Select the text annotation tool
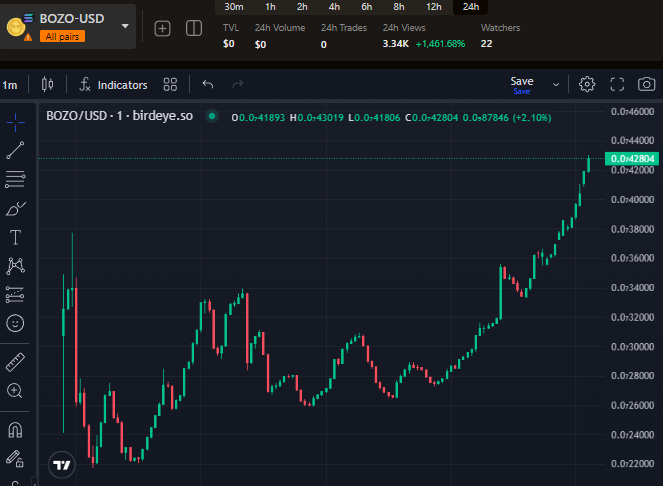 click(15, 237)
